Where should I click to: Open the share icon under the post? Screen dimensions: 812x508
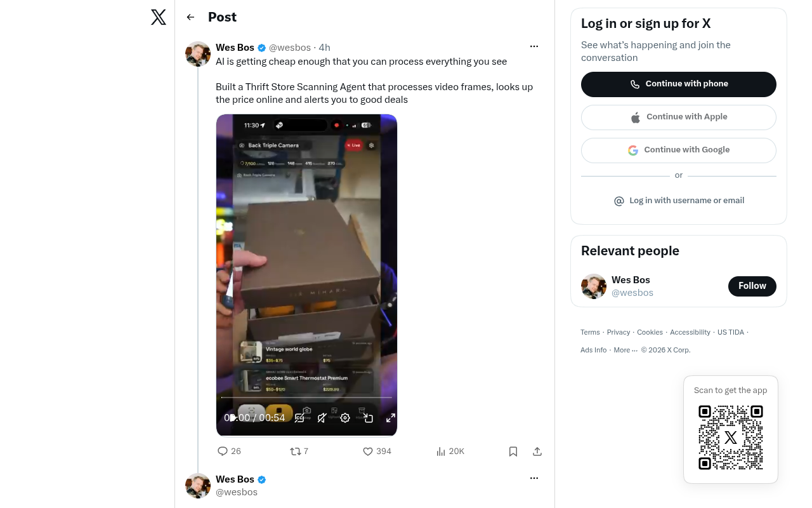point(537,451)
